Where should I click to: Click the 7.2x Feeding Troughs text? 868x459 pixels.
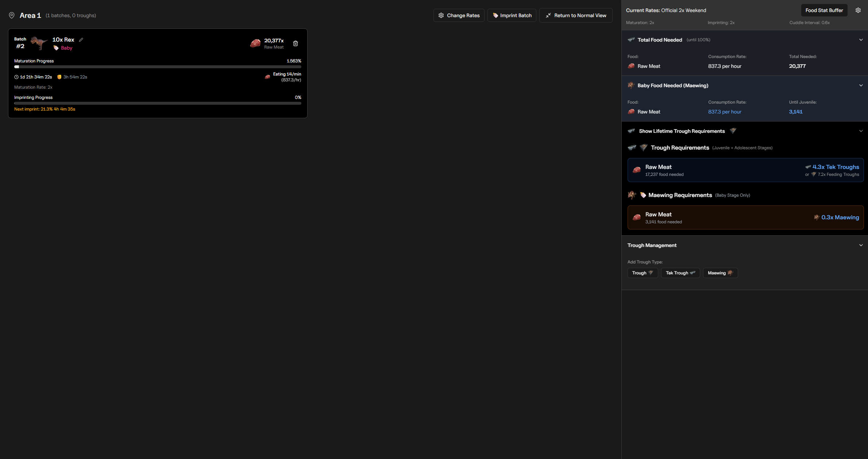pos(838,174)
